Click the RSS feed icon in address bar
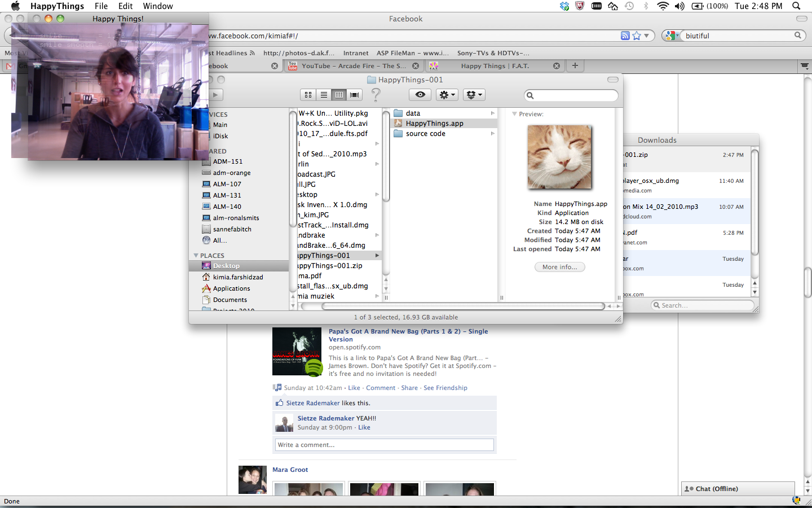 pos(625,36)
